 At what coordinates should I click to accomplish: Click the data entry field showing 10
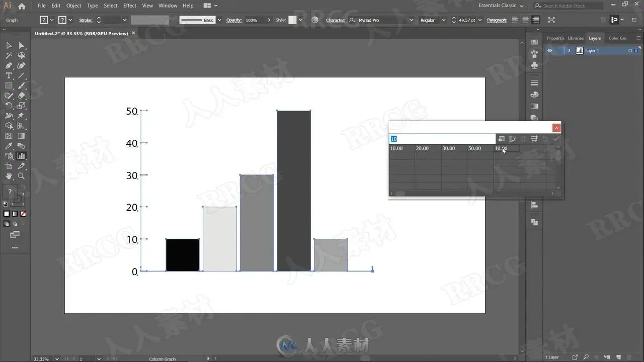pyautogui.click(x=442, y=139)
